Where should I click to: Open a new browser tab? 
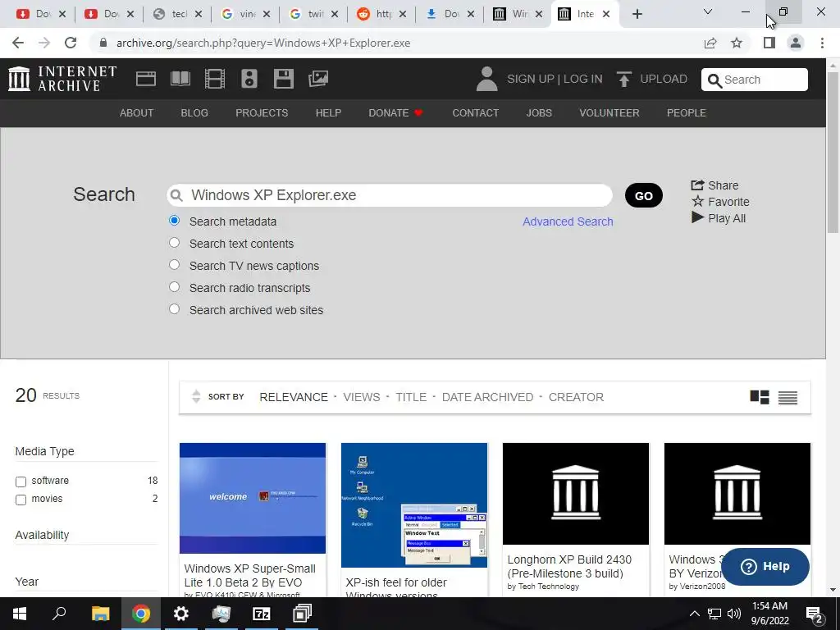coord(637,14)
